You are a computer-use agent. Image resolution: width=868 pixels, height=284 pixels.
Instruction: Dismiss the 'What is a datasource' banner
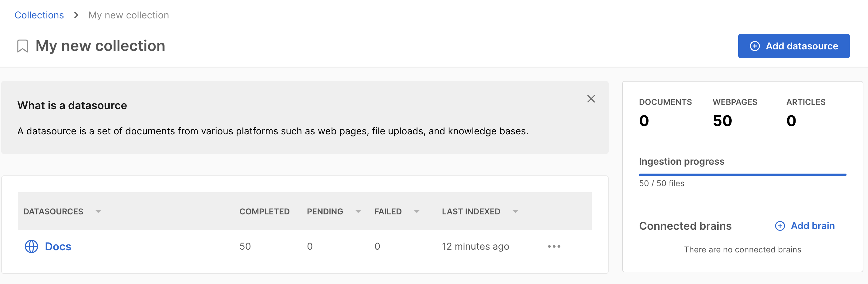591,99
